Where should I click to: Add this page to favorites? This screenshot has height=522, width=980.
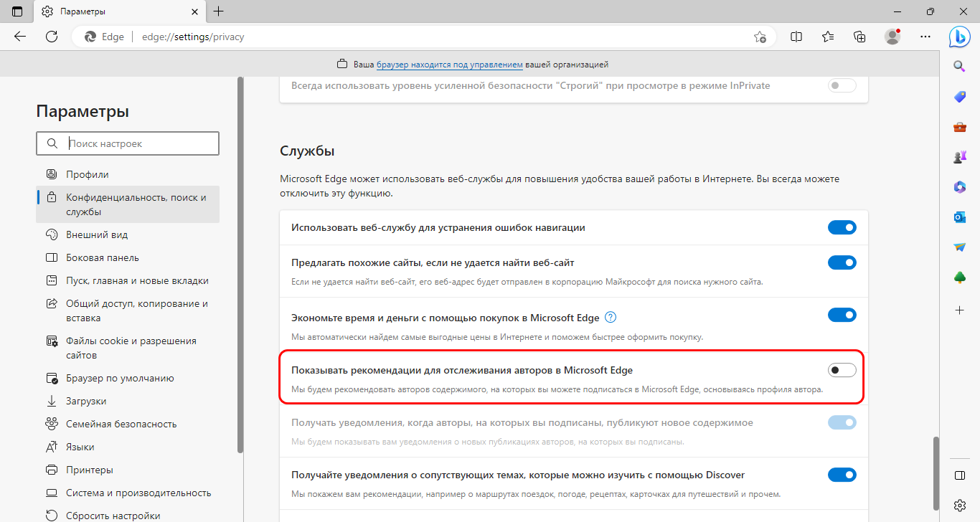tap(760, 37)
